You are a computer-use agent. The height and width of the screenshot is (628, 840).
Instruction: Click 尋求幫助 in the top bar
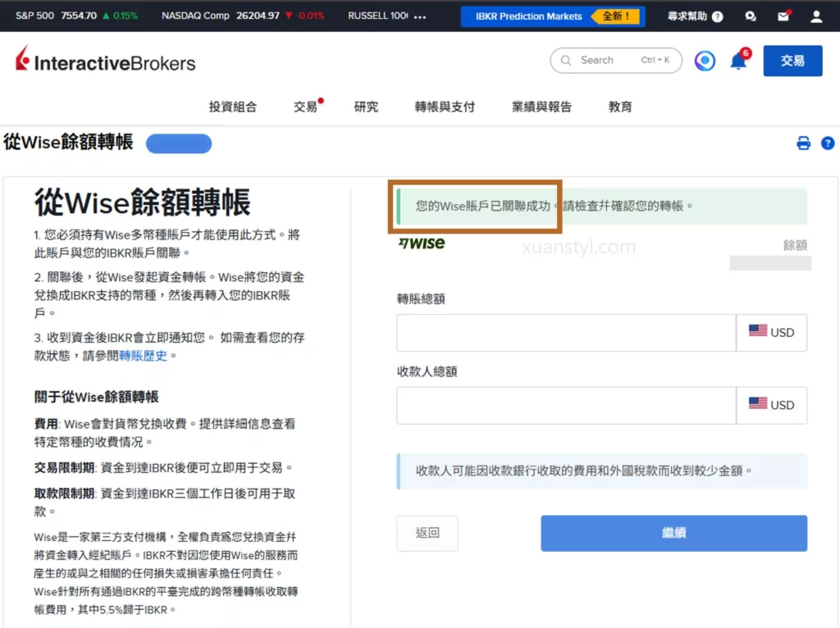(x=687, y=16)
